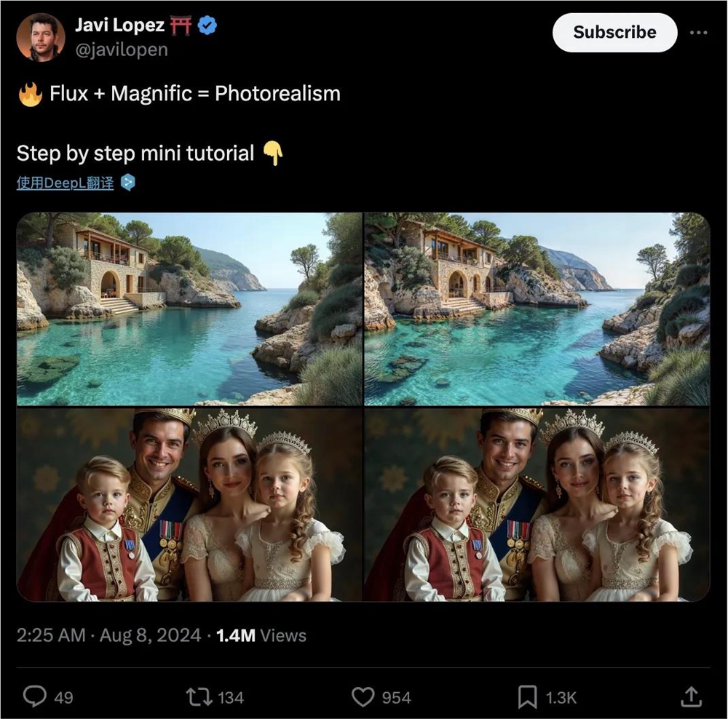Click the 954 likes count
This screenshot has height=719, width=728.
[396, 698]
